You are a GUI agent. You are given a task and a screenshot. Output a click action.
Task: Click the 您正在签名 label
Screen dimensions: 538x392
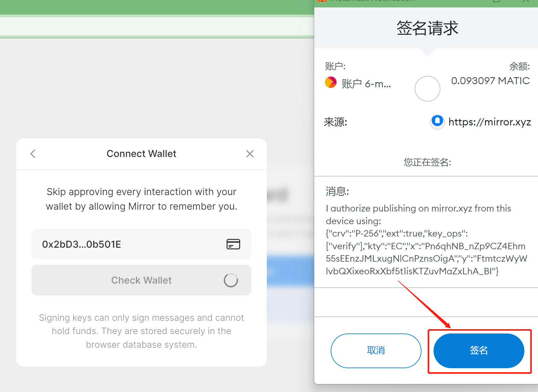click(427, 162)
